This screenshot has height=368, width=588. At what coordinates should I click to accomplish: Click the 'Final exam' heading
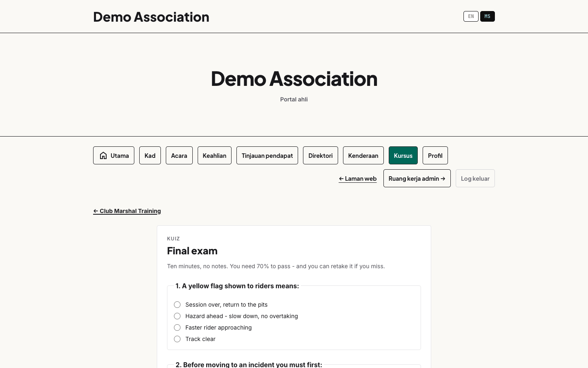192,251
